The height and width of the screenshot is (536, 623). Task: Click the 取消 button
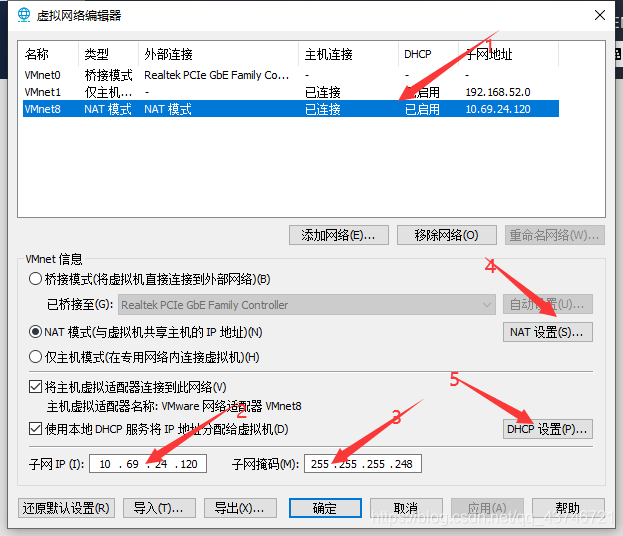406,508
